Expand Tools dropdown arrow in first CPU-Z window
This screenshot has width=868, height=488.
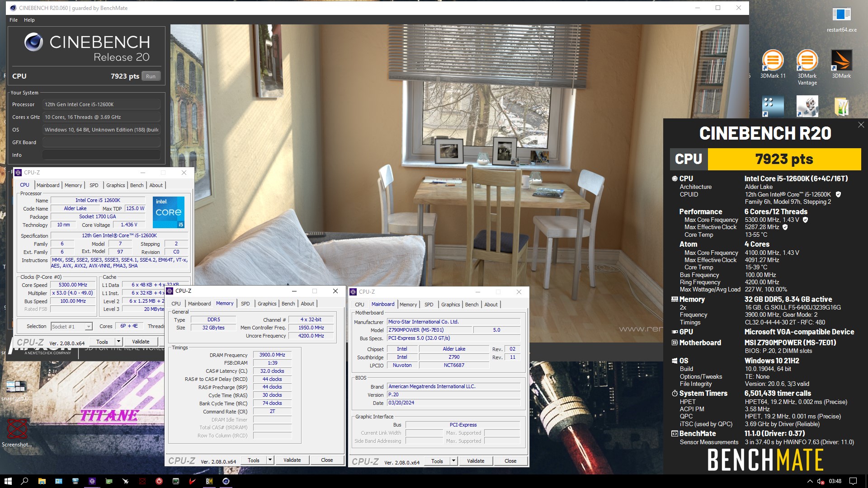[x=118, y=342]
